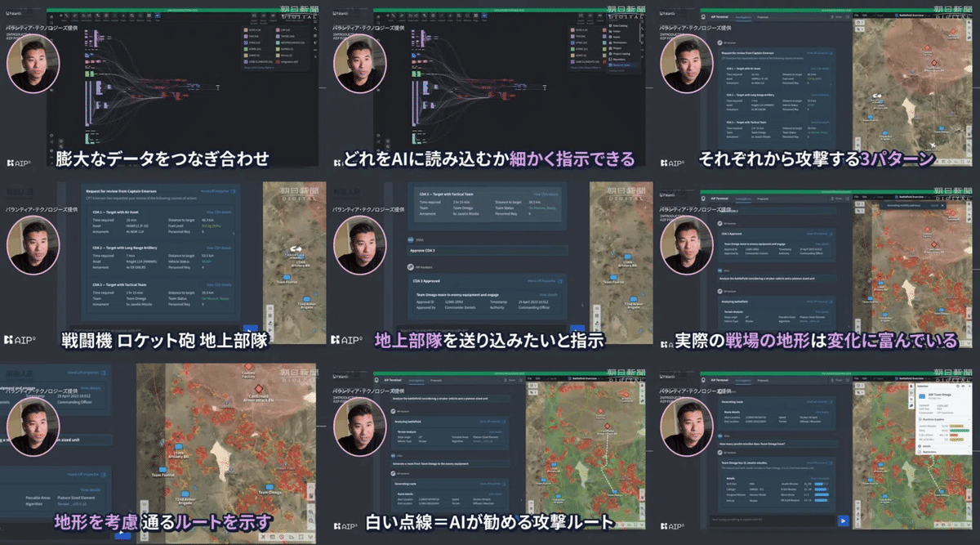This screenshot has width=980, height=545.
Task: Select the airplane asset icon on the 3パターン map
Action: point(933,145)
